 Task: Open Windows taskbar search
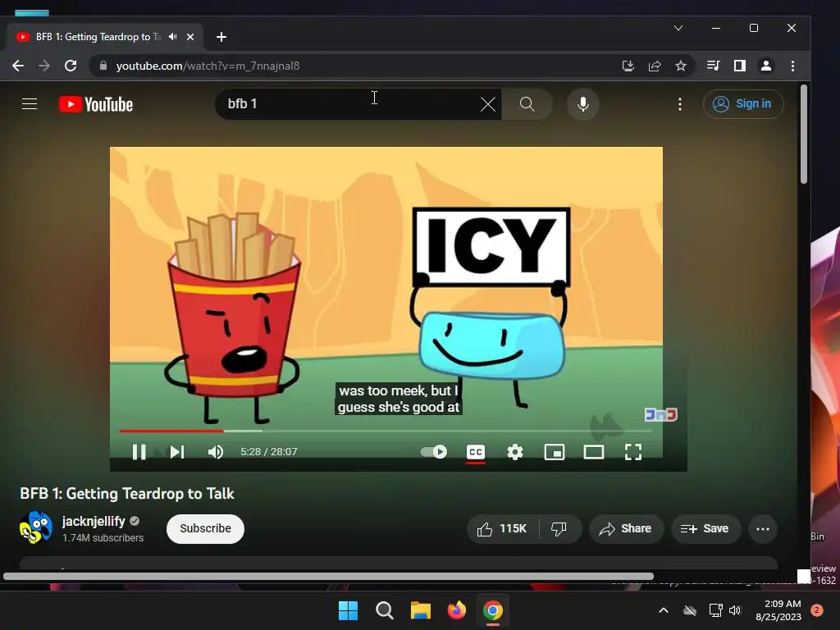[384, 610]
